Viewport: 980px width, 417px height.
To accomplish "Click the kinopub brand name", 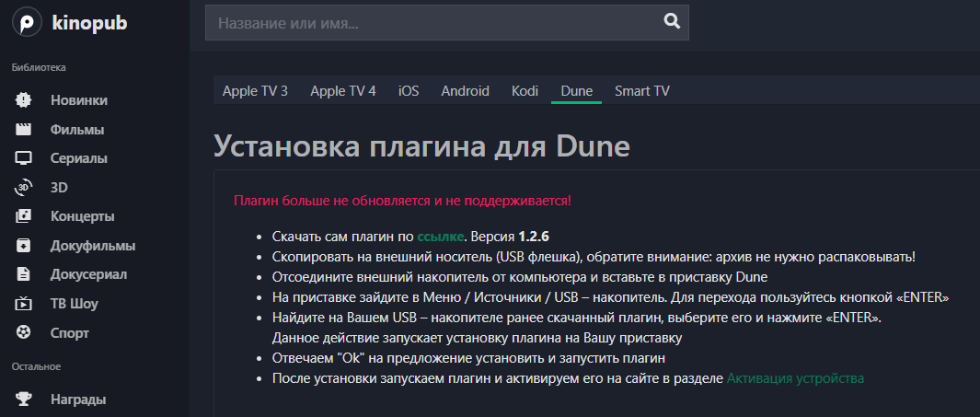I will pos(90,24).
